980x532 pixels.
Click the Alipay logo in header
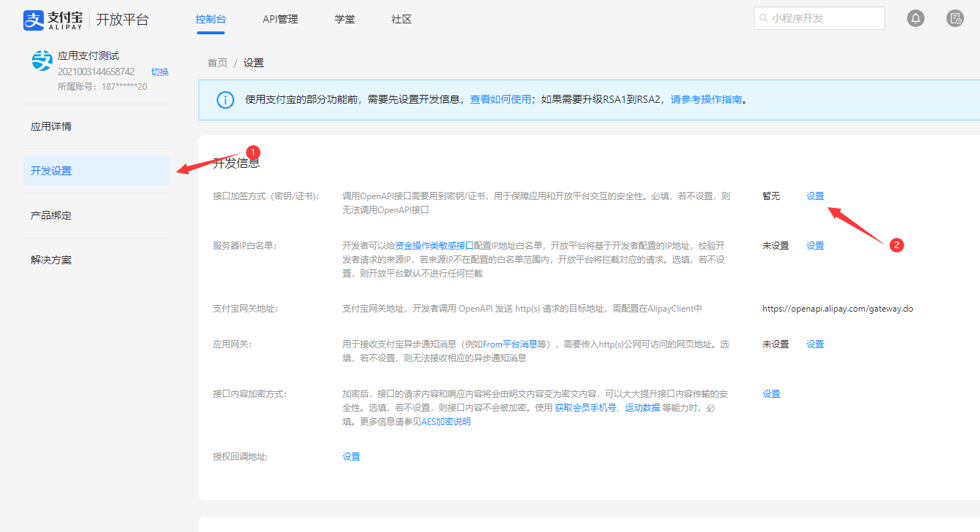54,20
